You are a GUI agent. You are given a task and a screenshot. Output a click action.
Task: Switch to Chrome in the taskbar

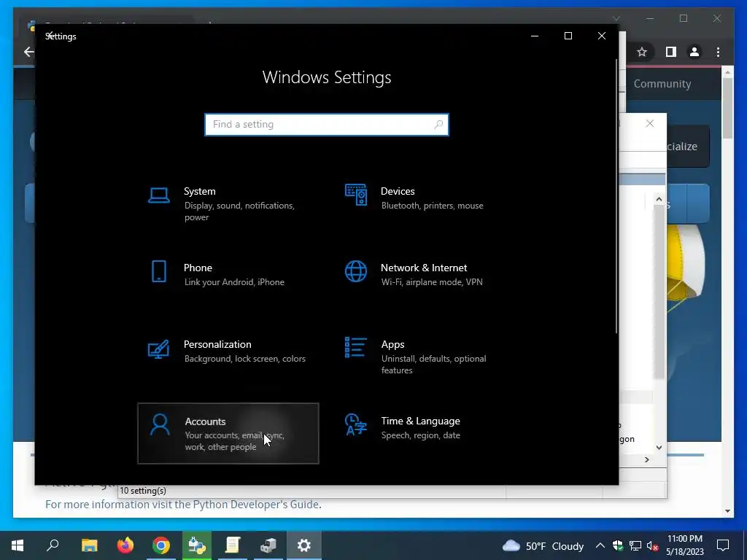click(161, 545)
